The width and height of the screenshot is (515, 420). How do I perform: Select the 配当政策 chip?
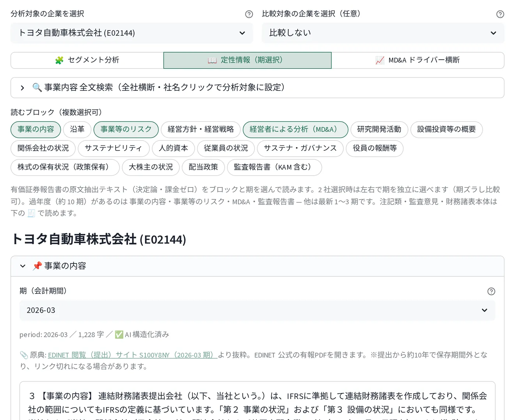(x=203, y=167)
